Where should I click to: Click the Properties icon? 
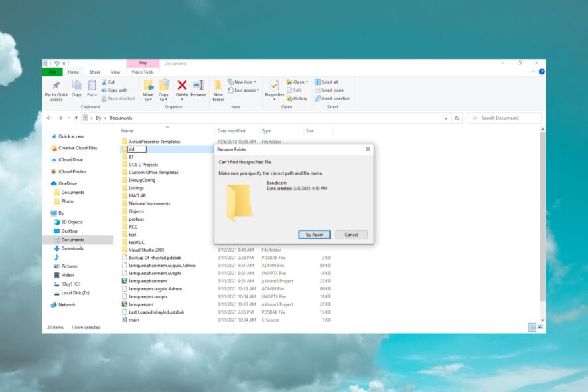(x=275, y=86)
